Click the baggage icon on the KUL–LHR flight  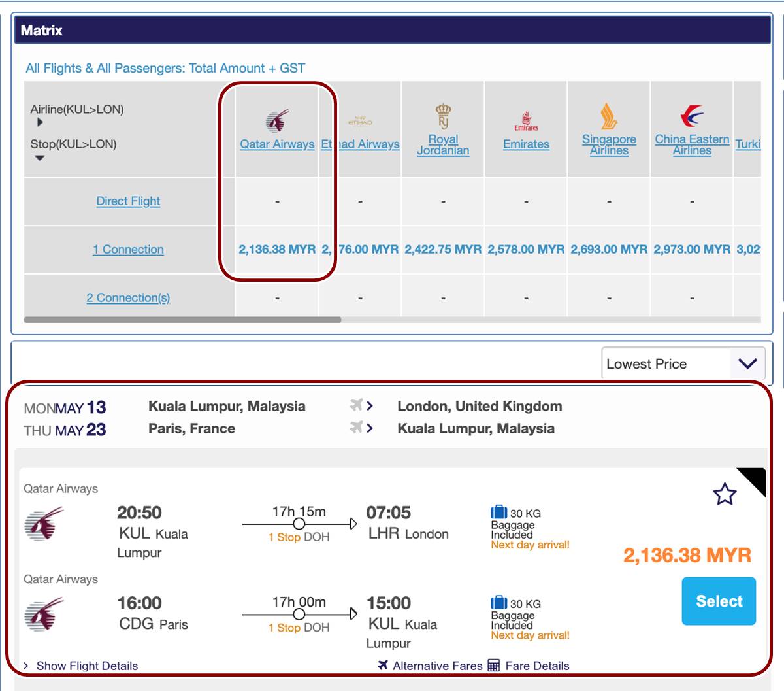point(499,512)
